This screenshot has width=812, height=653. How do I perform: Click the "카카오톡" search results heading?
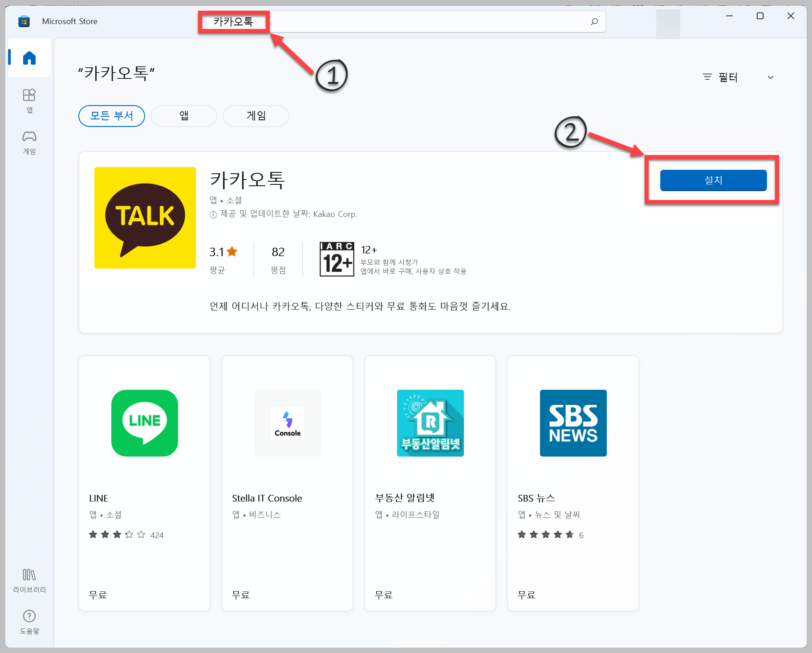(117, 73)
